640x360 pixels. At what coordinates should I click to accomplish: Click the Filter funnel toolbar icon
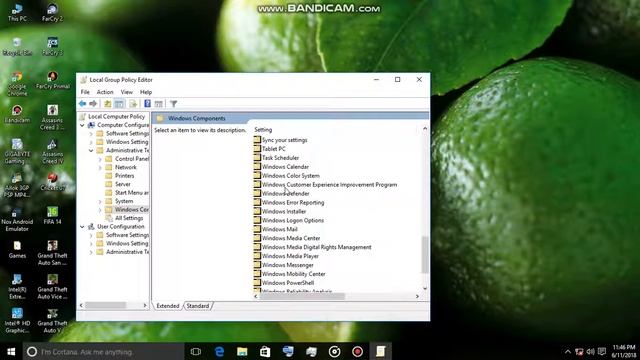[173, 104]
